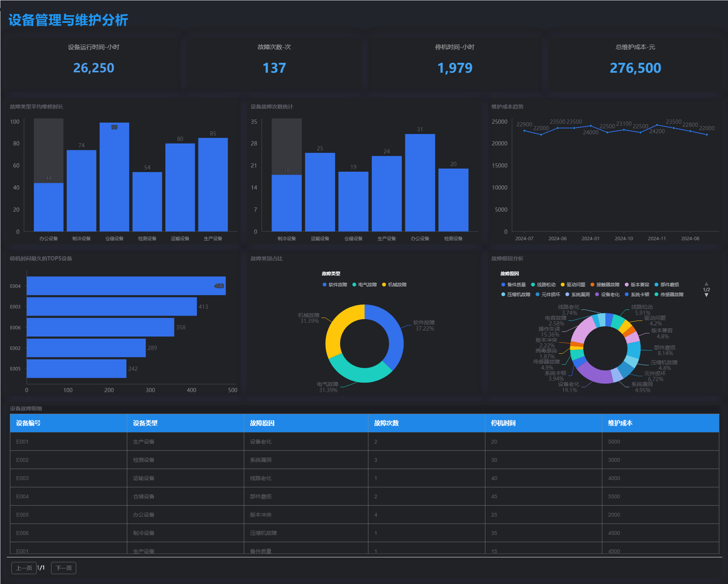Toggle 线路松动 legend entry
Image resolution: width=728 pixels, height=584 pixels.
coord(543,285)
